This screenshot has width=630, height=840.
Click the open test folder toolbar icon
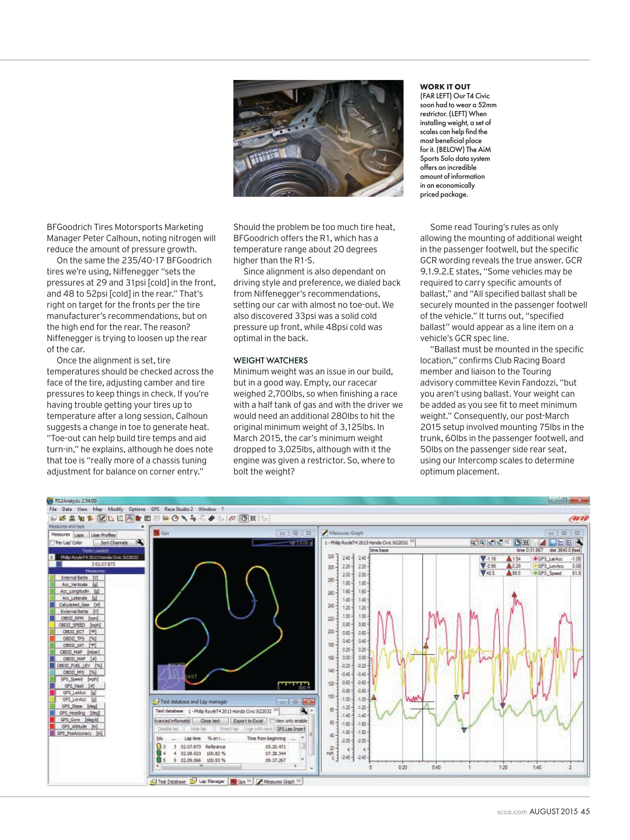63,518
